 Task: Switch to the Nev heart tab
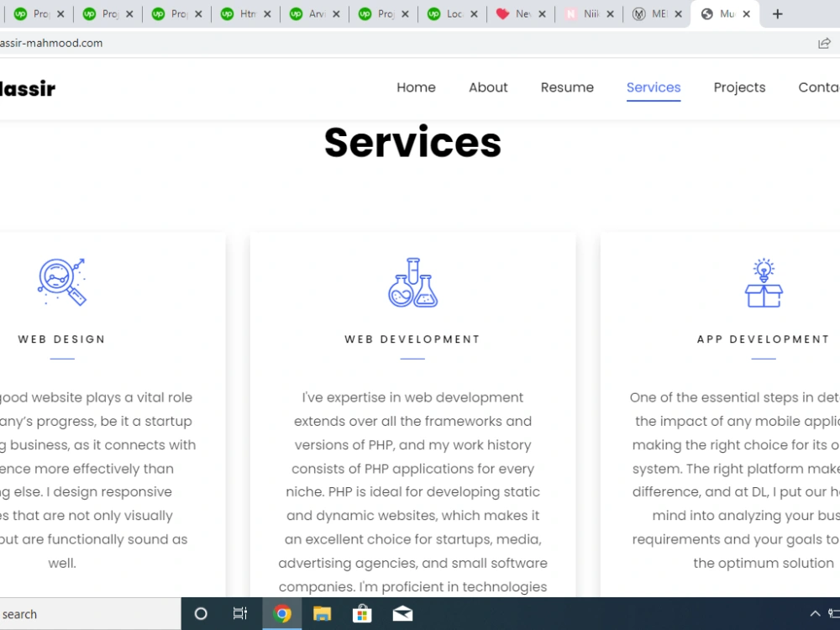pyautogui.click(x=514, y=14)
